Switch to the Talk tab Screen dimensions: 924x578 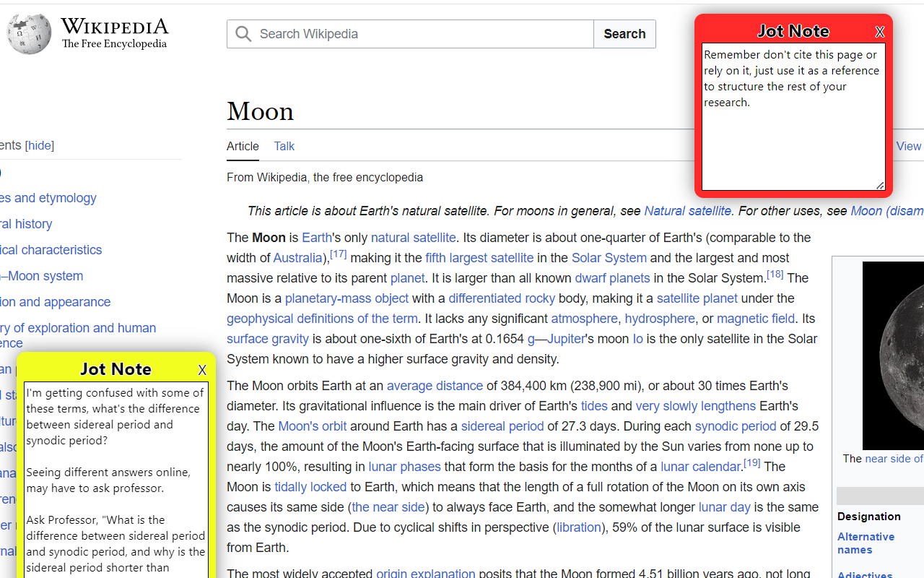click(x=284, y=146)
